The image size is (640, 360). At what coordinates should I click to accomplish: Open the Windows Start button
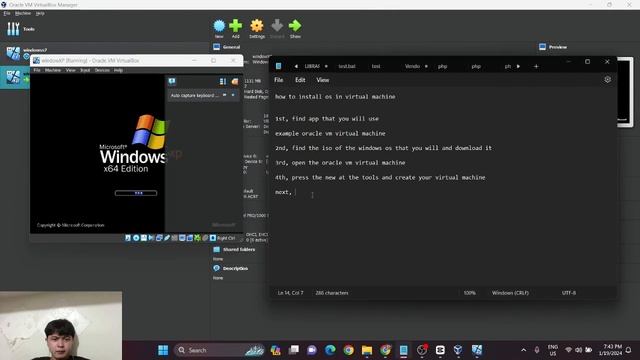[x=163, y=350]
